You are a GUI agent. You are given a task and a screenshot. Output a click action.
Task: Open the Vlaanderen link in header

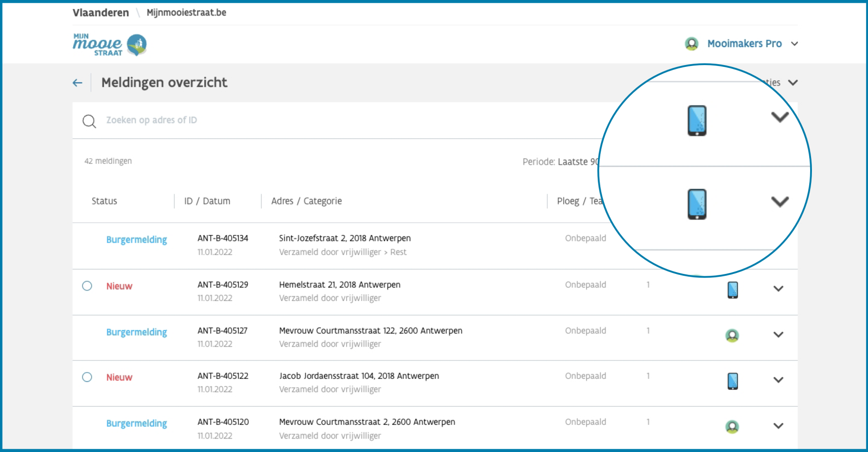click(x=101, y=13)
